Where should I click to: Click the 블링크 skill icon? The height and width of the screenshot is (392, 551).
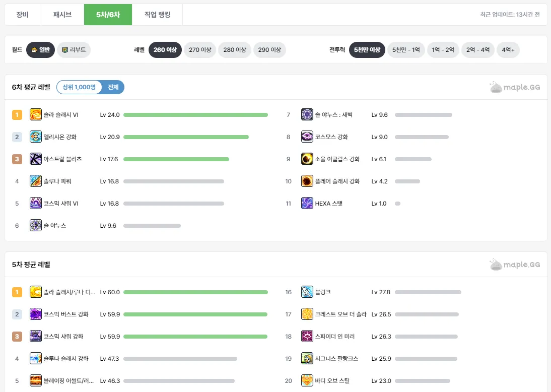pos(307,292)
